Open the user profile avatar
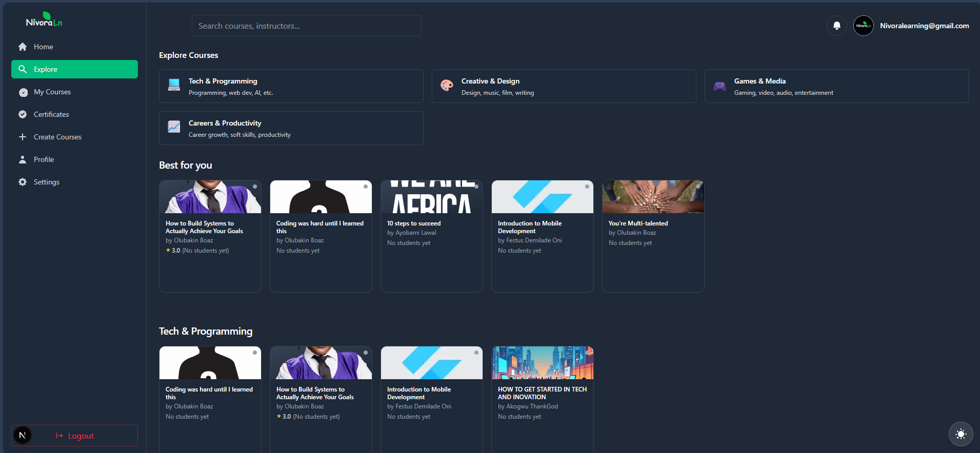The height and width of the screenshot is (453, 980). (863, 26)
